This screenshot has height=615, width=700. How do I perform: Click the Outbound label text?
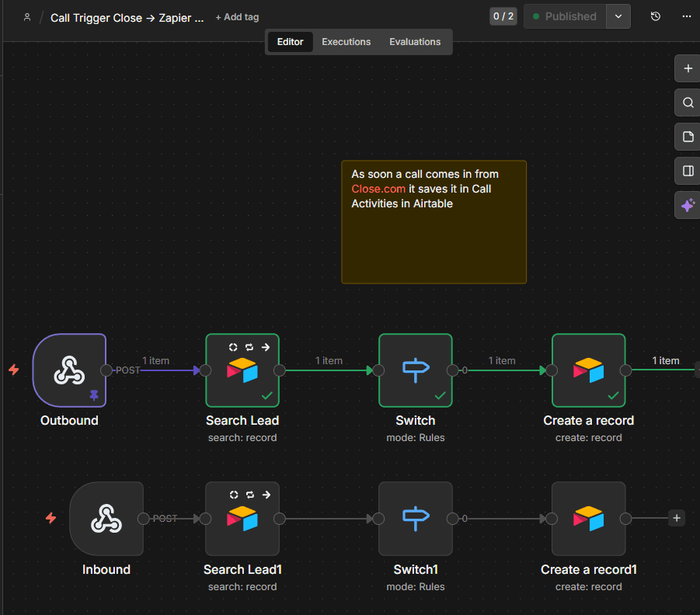[x=69, y=420]
